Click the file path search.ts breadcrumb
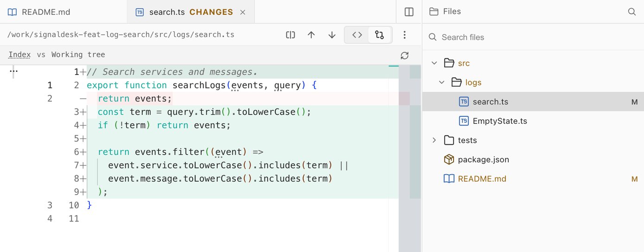The image size is (644, 252). click(x=121, y=35)
